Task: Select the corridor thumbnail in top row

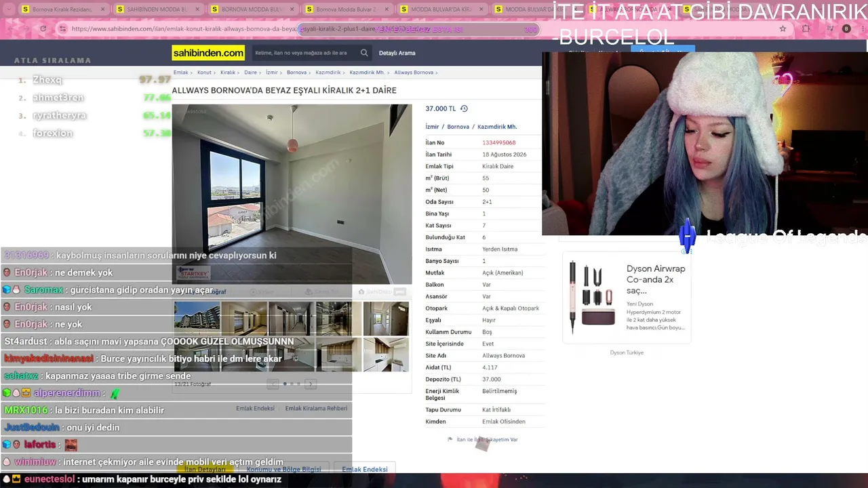Action: (291, 319)
